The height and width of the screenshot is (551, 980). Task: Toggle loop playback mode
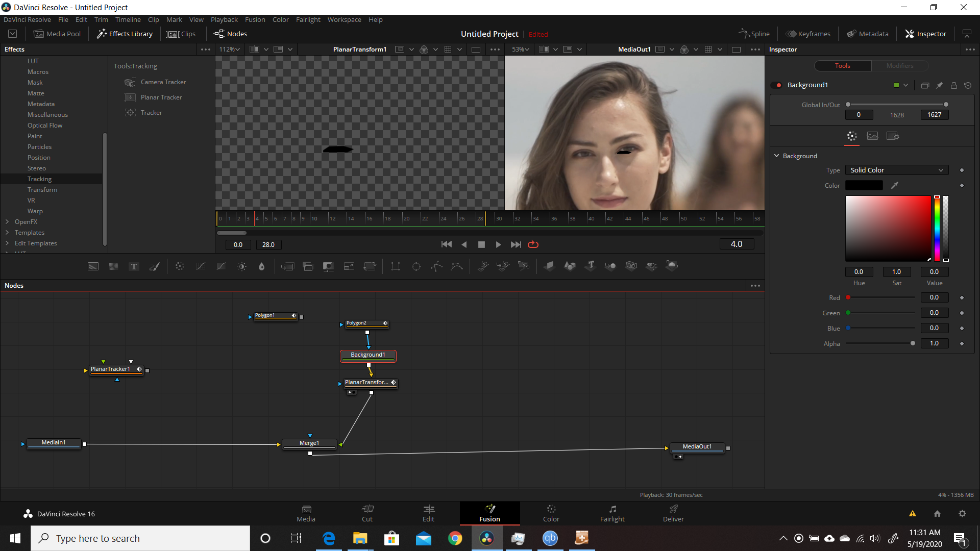click(533, 244)
